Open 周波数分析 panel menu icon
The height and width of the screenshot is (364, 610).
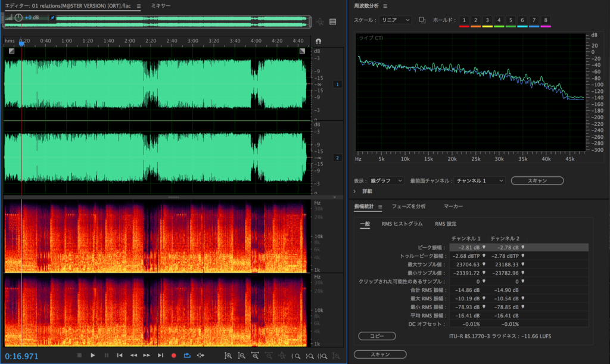[385, 6]
